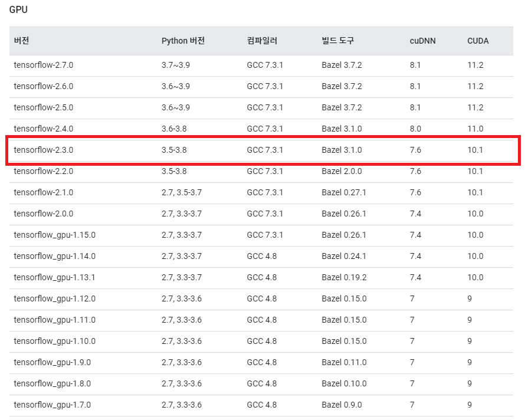Select GCC 7.3.1 in tensorflow-2.3.0 row

(265, 150)
